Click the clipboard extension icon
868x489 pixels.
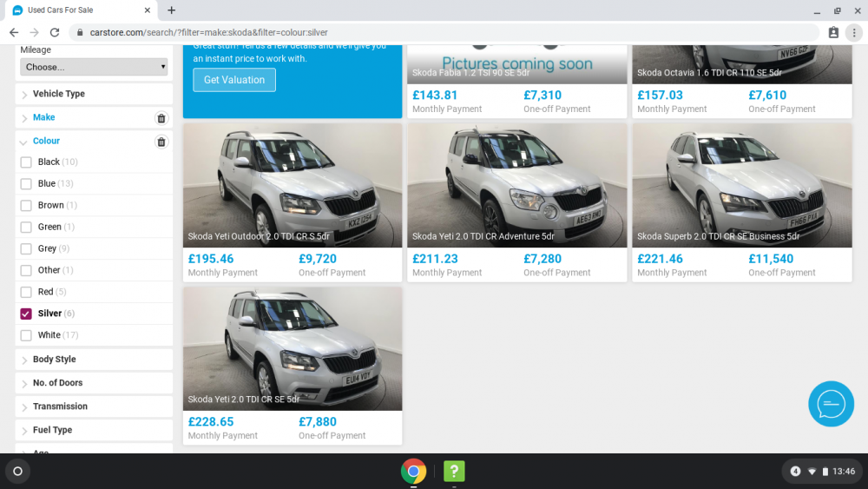(x=833, y=33)
